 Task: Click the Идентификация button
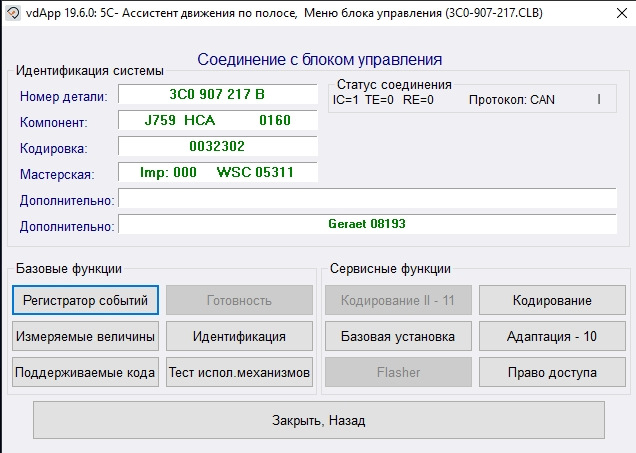tap(239, 336)
